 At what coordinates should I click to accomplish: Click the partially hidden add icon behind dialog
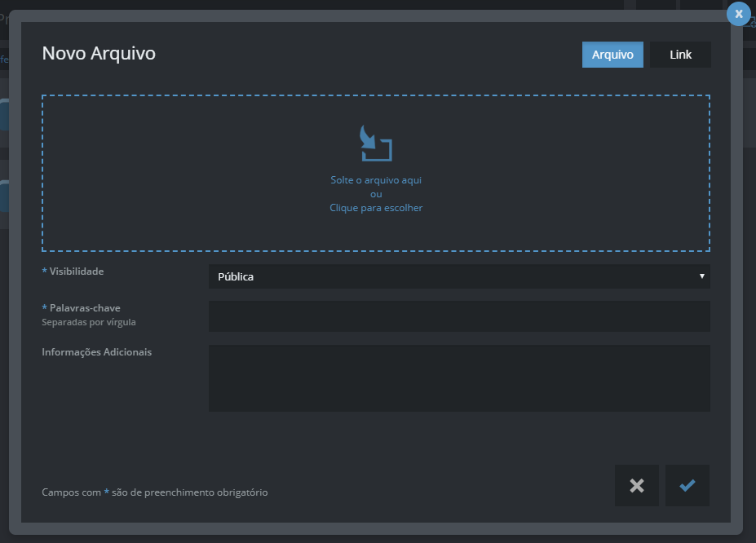pyautogui.click(x=751, y=23)
